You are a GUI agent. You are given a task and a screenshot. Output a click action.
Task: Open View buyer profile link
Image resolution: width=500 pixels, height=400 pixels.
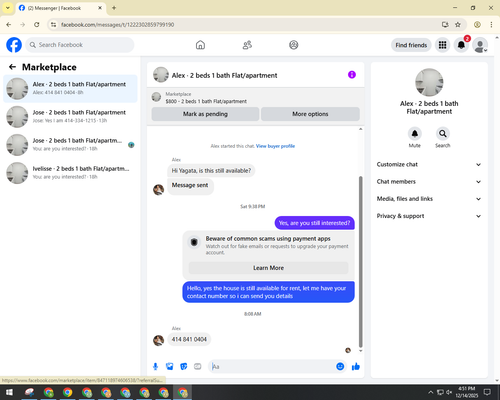275,146
